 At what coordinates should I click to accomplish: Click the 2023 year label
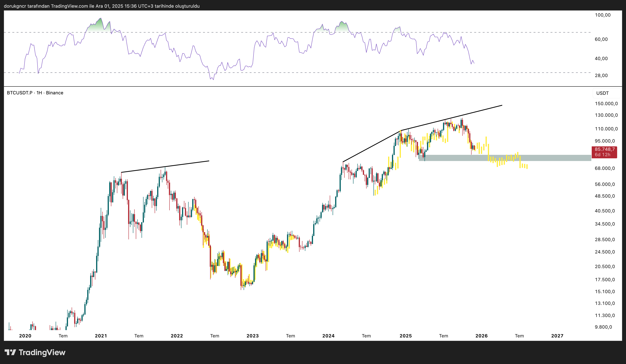pyautogui.click(x=252, y=336)
